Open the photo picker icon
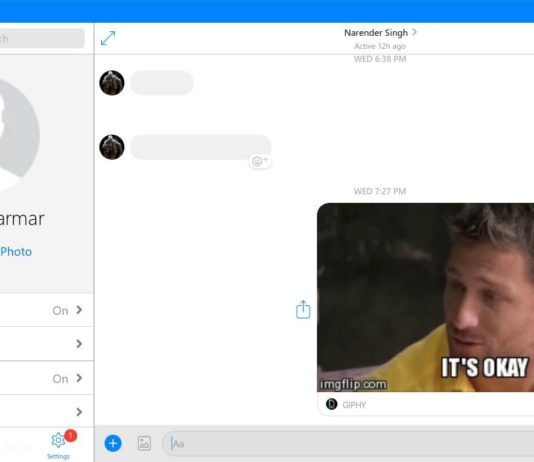534x462 pixels. click(x=144, y=443)
